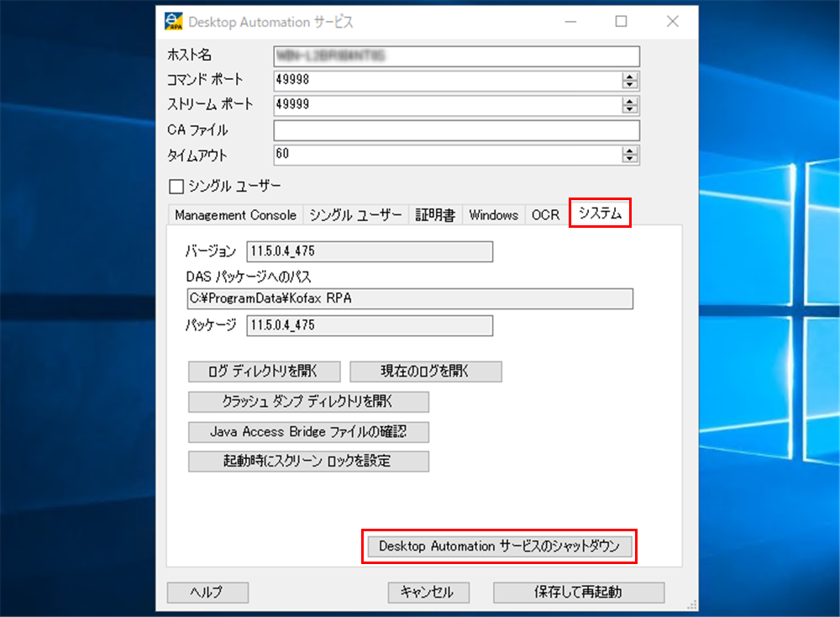840x617 pixels.
Task: Go to the Windows tab
Action: (x=493, y=215)
